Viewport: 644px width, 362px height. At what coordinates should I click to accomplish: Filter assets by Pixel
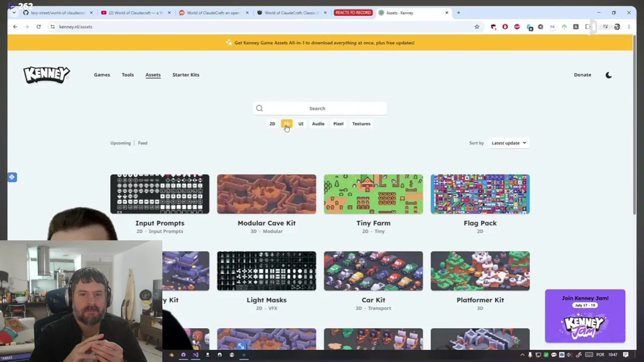pyautogui.click(x=338, y=124)
